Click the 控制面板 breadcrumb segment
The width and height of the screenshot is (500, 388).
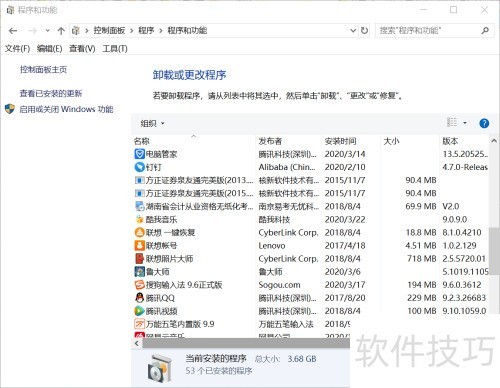pos(109,31)
